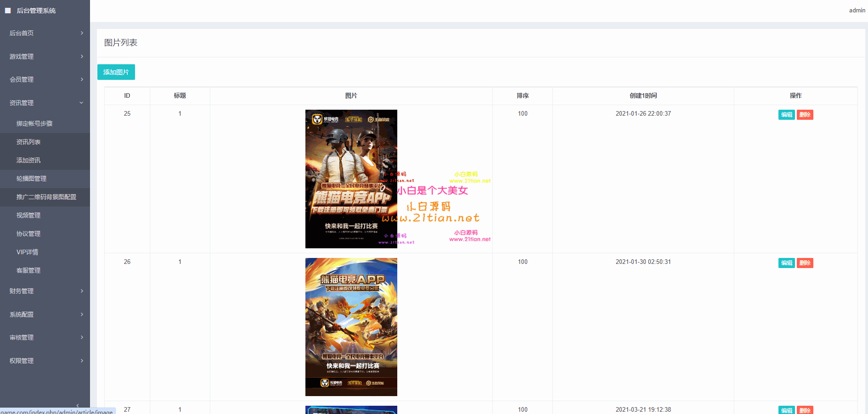
Task: Click the square icon beside 后台管理系统
Action: coord(8,11)
